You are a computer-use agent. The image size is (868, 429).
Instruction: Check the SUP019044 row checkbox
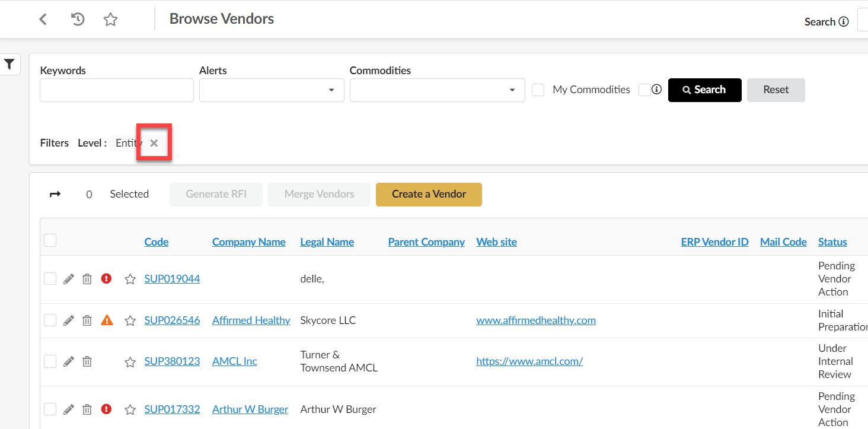50,279
